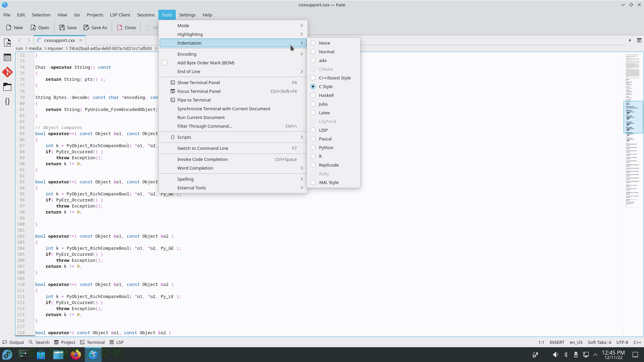Expand the Word Completion submenu
This screenshot has height=362, width=644.
pyautogui.click(x=233, y=168)
